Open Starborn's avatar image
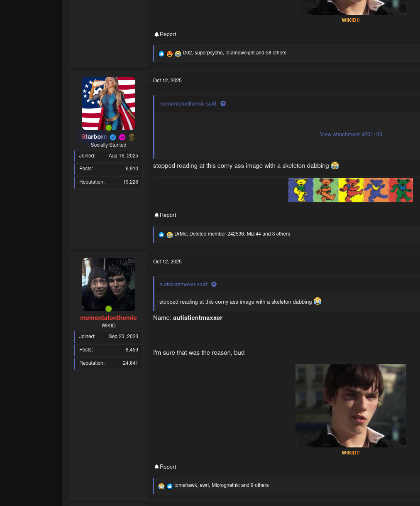Screen dimensions: 420x506 108,103
